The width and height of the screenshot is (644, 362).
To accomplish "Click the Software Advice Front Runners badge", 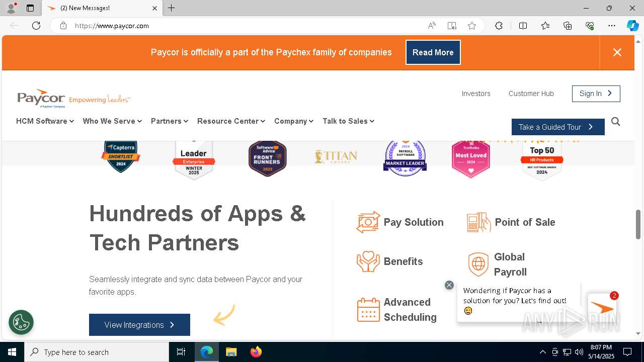I will 268,158.
